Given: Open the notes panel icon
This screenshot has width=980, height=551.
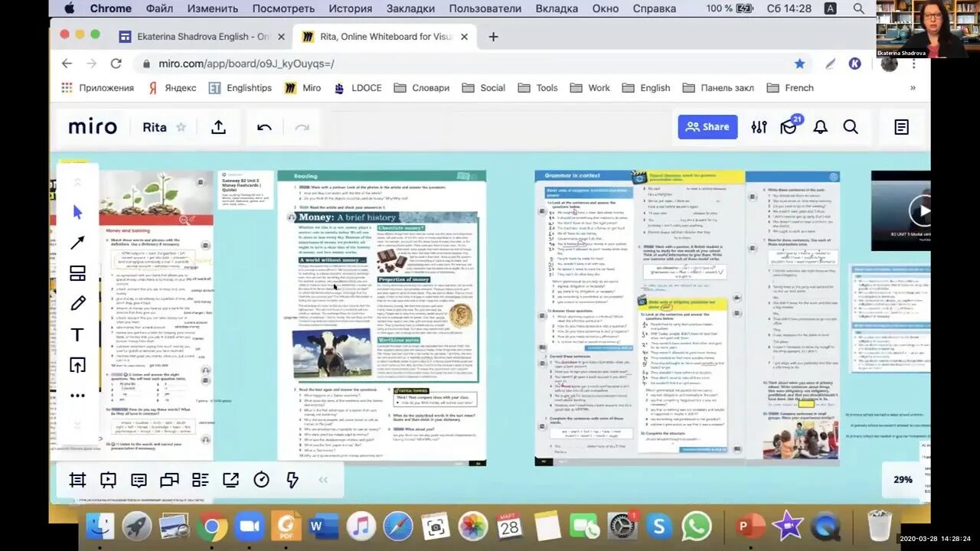Looking at the screenshot, I should coord(901,127).
